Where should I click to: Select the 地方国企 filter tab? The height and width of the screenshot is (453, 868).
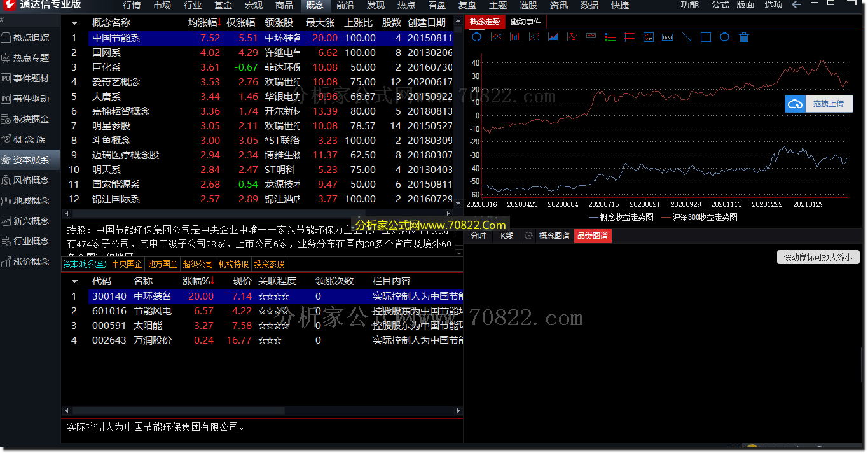click(162, 264)
